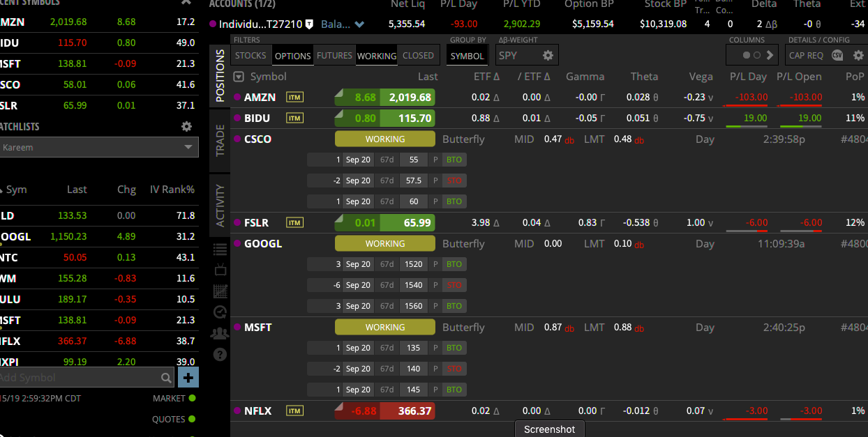Select the CSCO 58.01 row in recent symbols
The image size is (868, 437).
pos(98,85)
